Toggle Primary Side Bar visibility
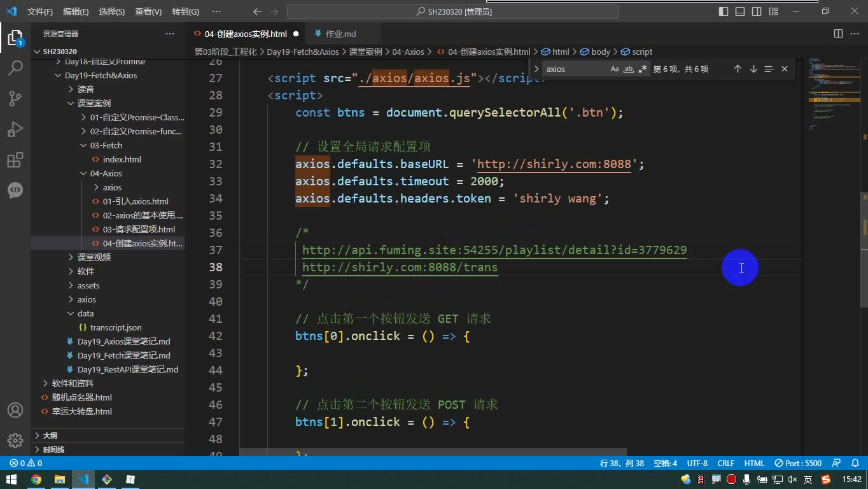This screenshot has width=868, height=489. pyautogui.click(x=724, y=11)
